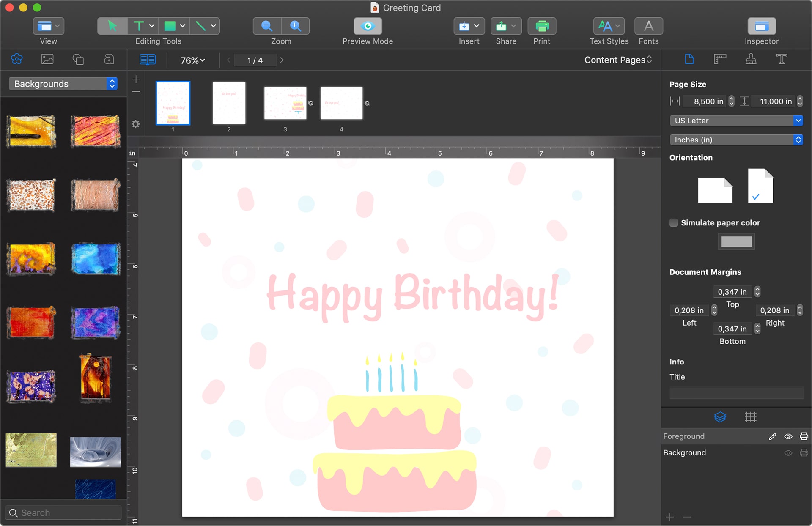Open the Inches units dropdown
The width and height of the screenshot is (812, 526).
point(736,140)
